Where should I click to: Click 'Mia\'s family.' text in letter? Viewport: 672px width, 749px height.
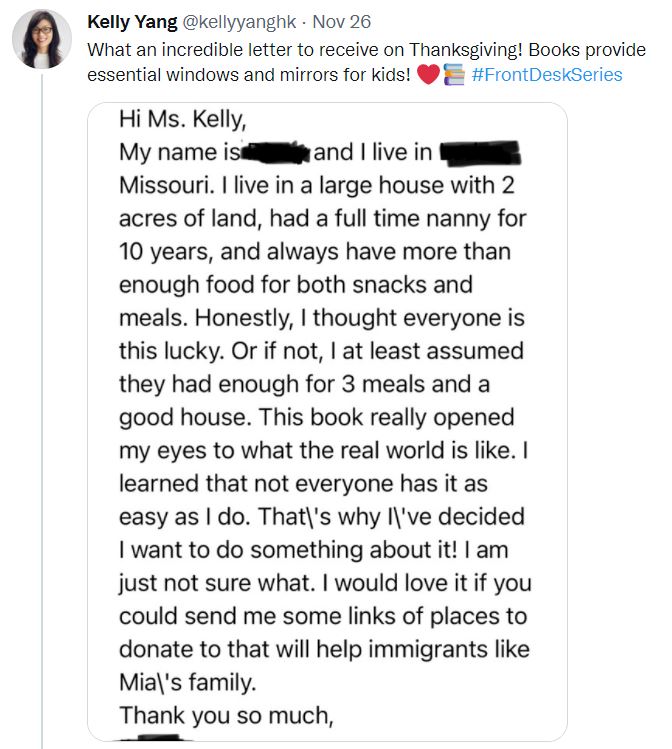tap(187, 683)
